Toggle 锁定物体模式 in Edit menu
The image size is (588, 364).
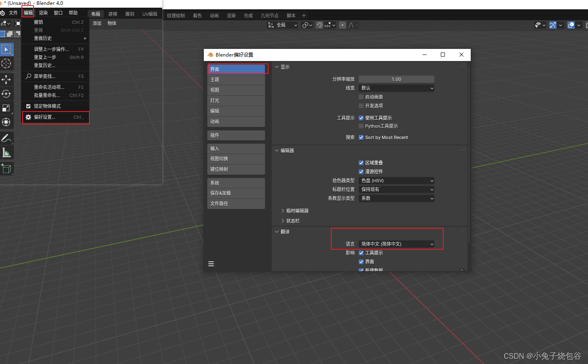coord(28,106)
